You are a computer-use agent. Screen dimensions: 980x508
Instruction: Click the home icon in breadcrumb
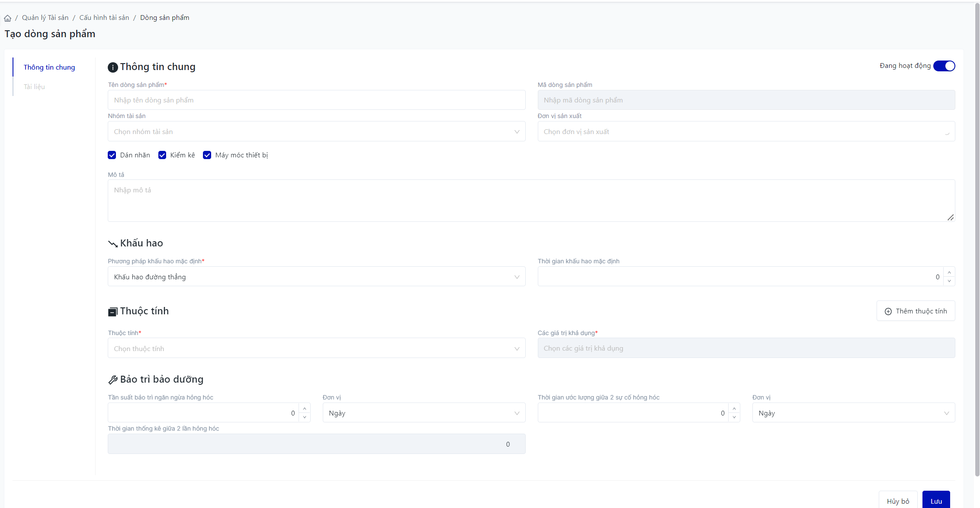pos(8,18)
